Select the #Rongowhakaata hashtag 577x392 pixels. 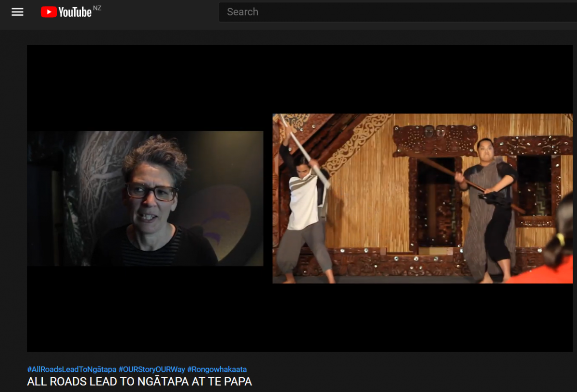pos(217,369)
